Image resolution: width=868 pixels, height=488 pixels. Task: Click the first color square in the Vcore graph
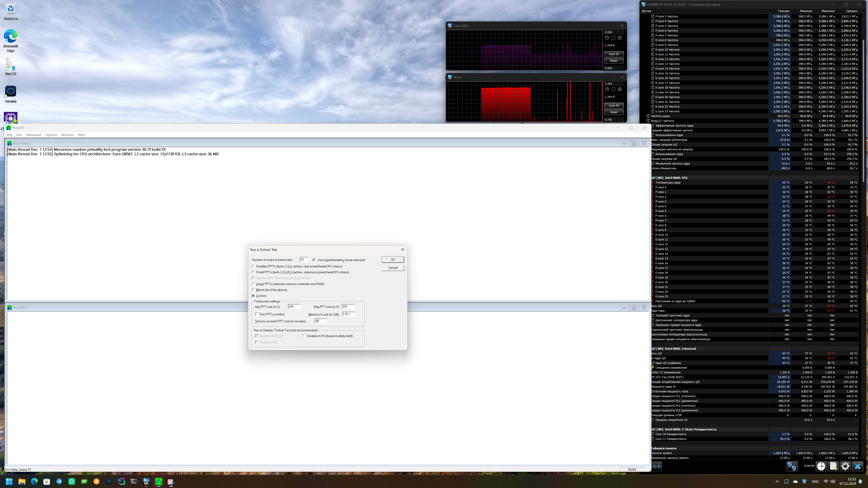point(607,89)
